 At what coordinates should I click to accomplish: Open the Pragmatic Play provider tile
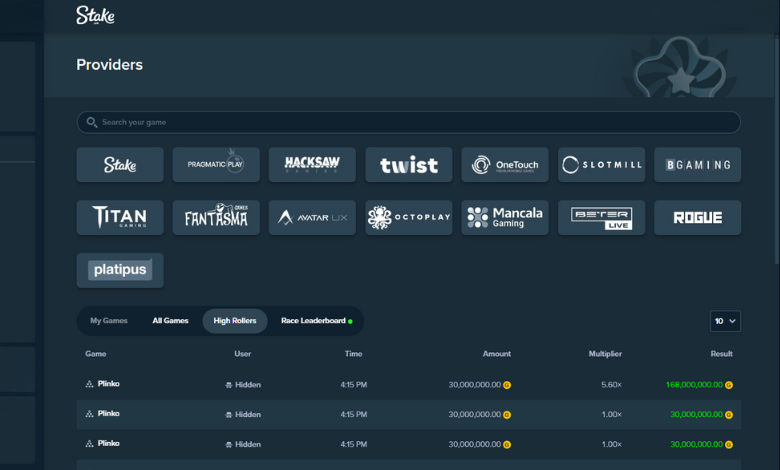216,165
